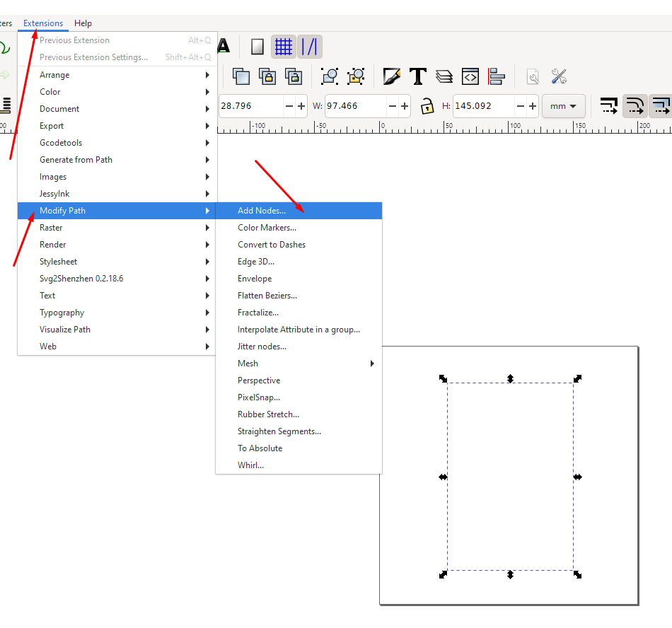Expand the Stylesheet submenu

(117, 262)
